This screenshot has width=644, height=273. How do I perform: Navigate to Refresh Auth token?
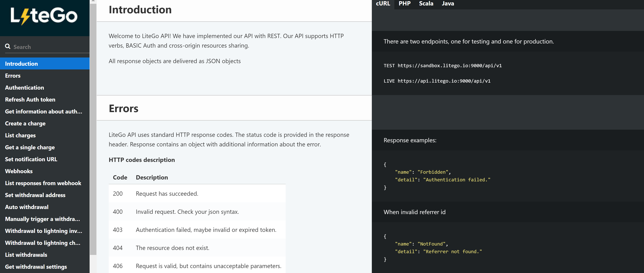30,99
